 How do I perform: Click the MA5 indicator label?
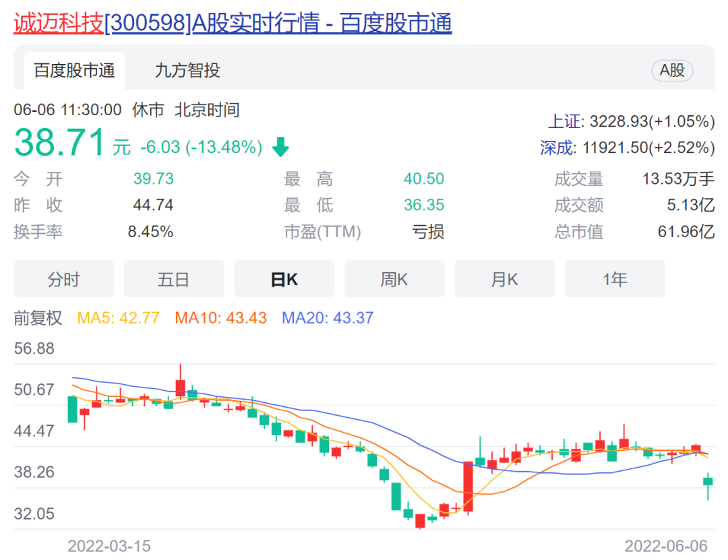(x=119, y=318)
